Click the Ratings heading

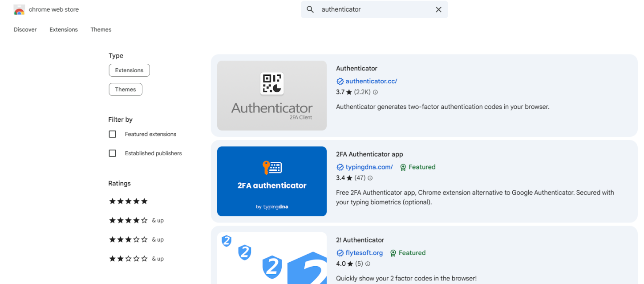(x=120, y=183)
